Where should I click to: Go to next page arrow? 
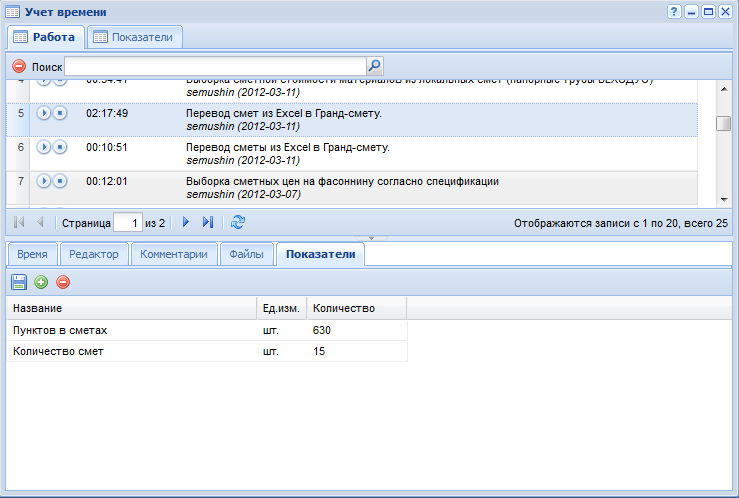(186, 222)
